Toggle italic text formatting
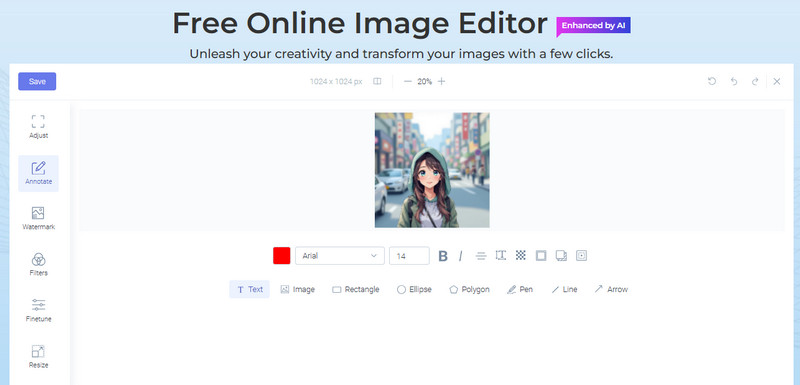The height and width of the screenshot is (385, 800). [460, 256]
